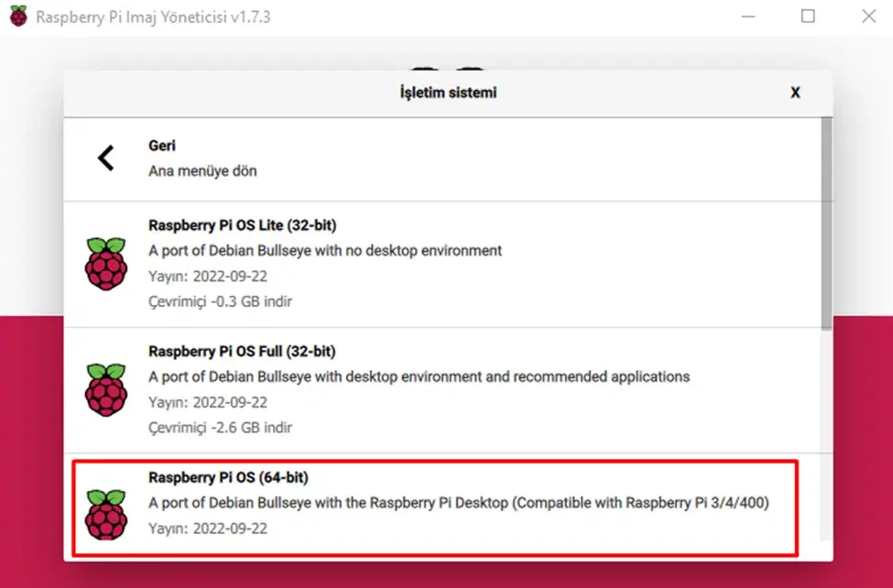Click the back arrow chevron icon
Screen dimensions: 893x588
click(106, 158)
